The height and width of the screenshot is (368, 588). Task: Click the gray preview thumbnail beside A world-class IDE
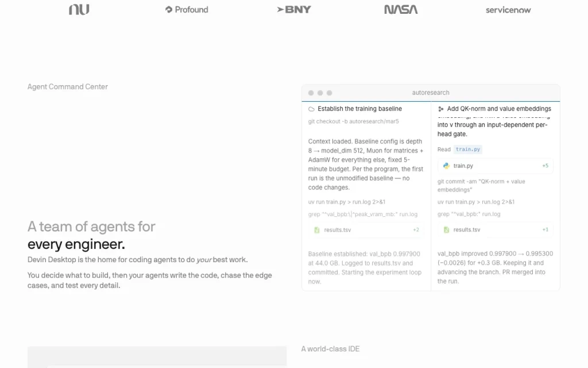pyautogui.click(x=157, y=357)
